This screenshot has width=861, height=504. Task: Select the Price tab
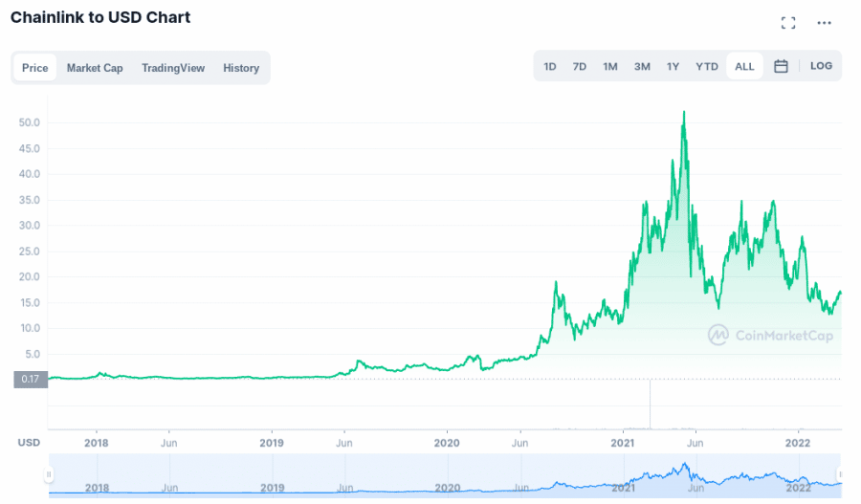pyautogui.click(x=35, y=68)
